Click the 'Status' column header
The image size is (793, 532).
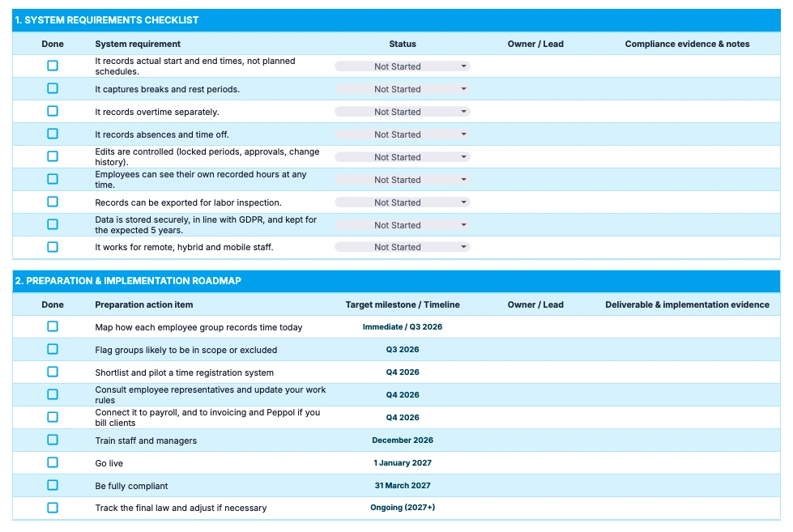click(403, 44)
